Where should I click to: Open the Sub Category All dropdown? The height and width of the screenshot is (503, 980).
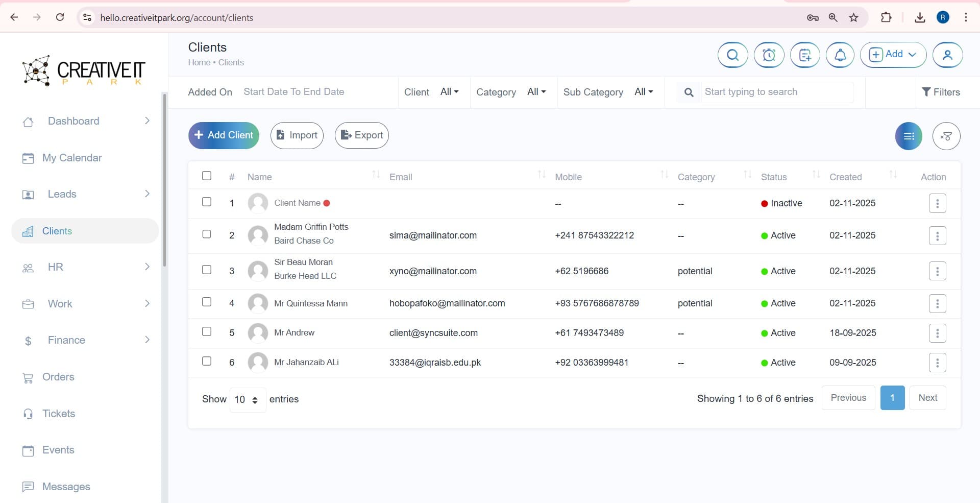tap(643, 92)
